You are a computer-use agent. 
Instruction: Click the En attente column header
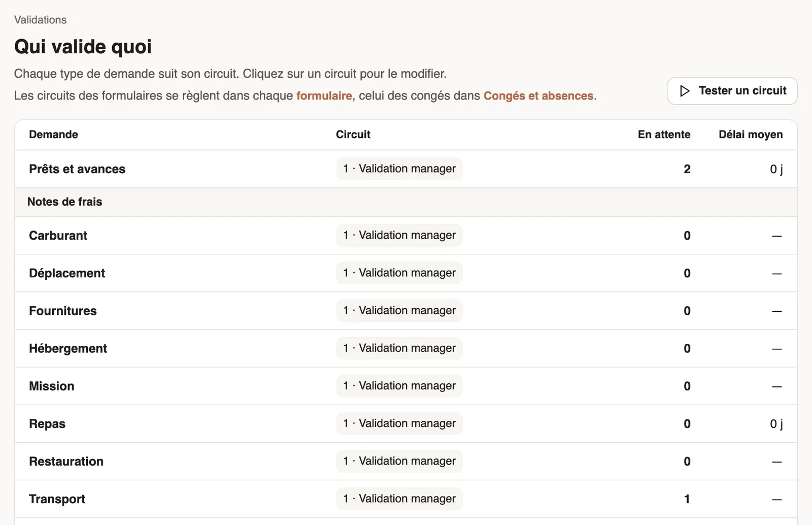pyautogui.click(x=664, y=135)
